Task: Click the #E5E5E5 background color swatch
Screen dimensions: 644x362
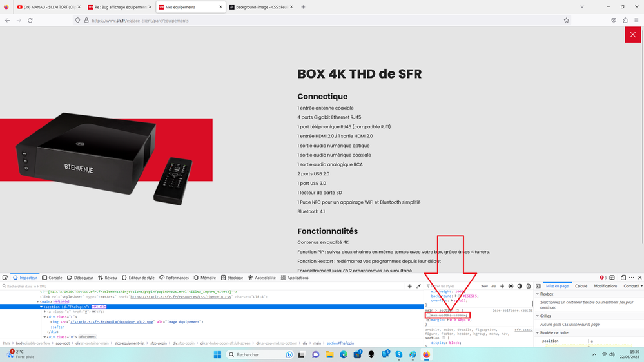Action: pos(460,296)
